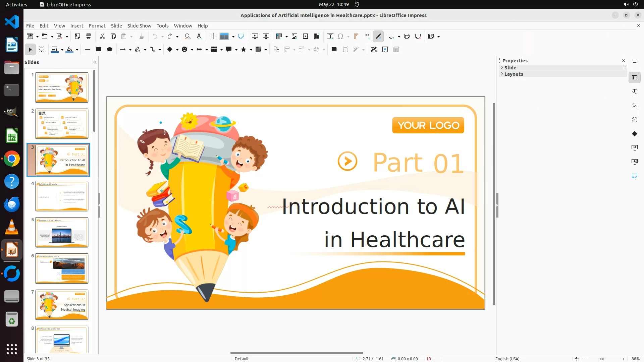Click the Insert Table icon

pyautogui.click(x=279, y=36)
